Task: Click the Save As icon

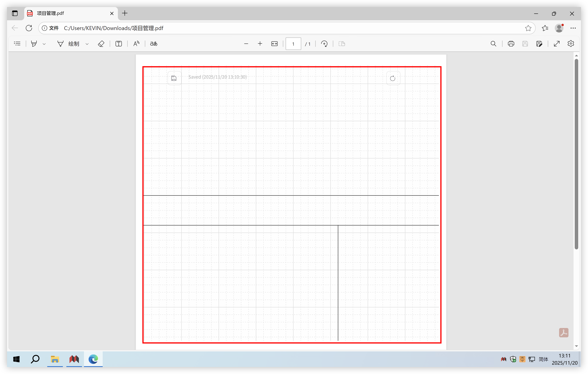Action: point(539,44)
